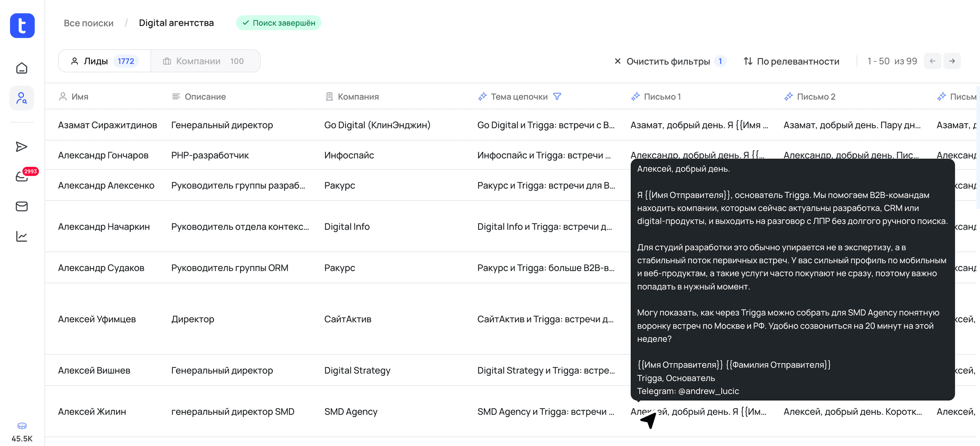The height and width of the screenshot is (446, 980).
Task: Select Алексей Жилин name cell
Action: (92, 412)
